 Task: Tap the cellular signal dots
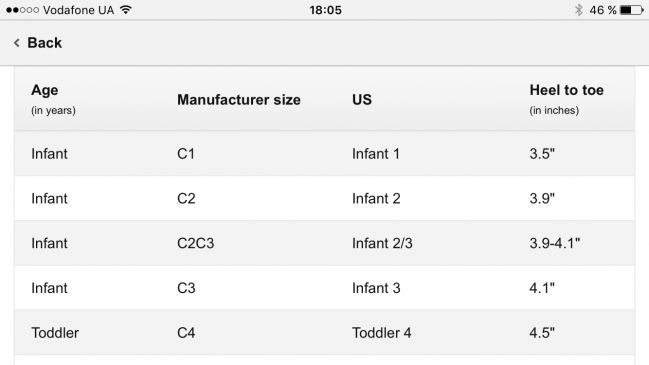[22, 10]
